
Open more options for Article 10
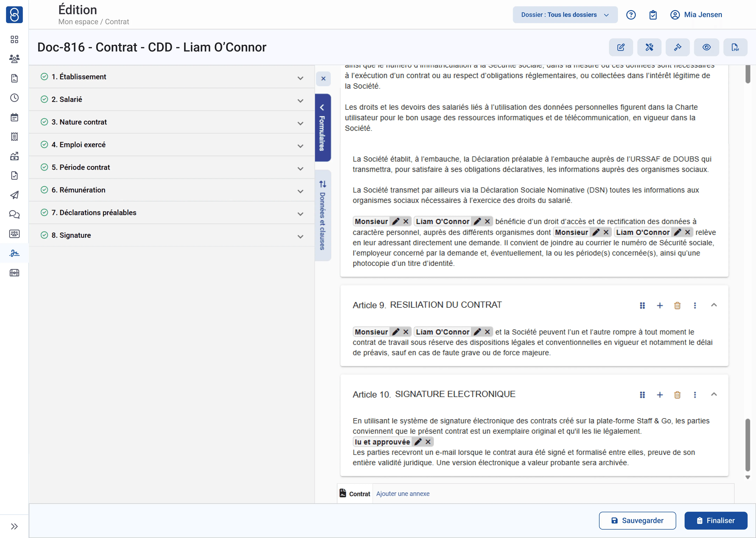tap(695, 395)
